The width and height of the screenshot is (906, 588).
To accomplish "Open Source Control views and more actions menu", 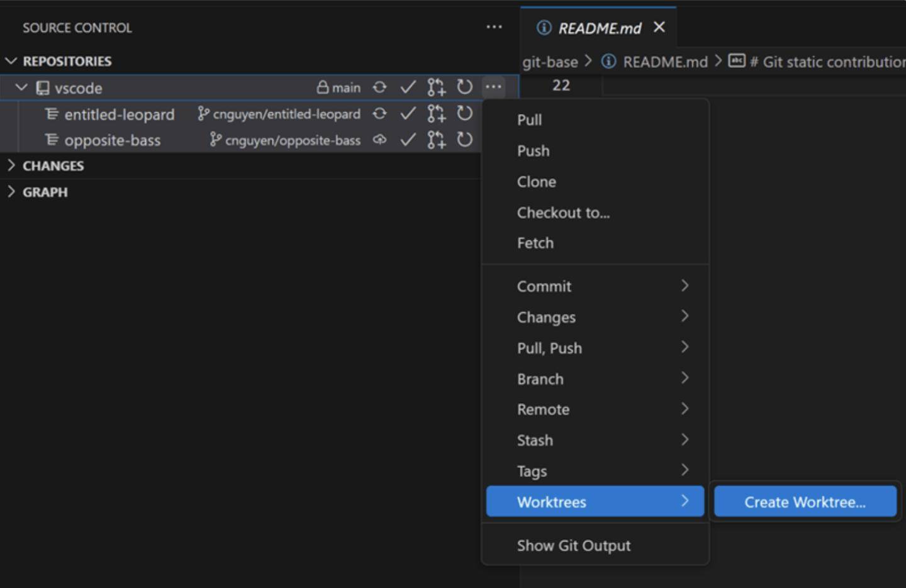I will 494,27.
